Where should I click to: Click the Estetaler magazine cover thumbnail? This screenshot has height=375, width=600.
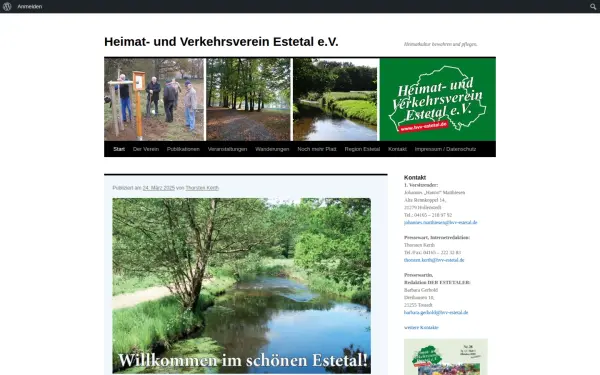pos(446,357)
